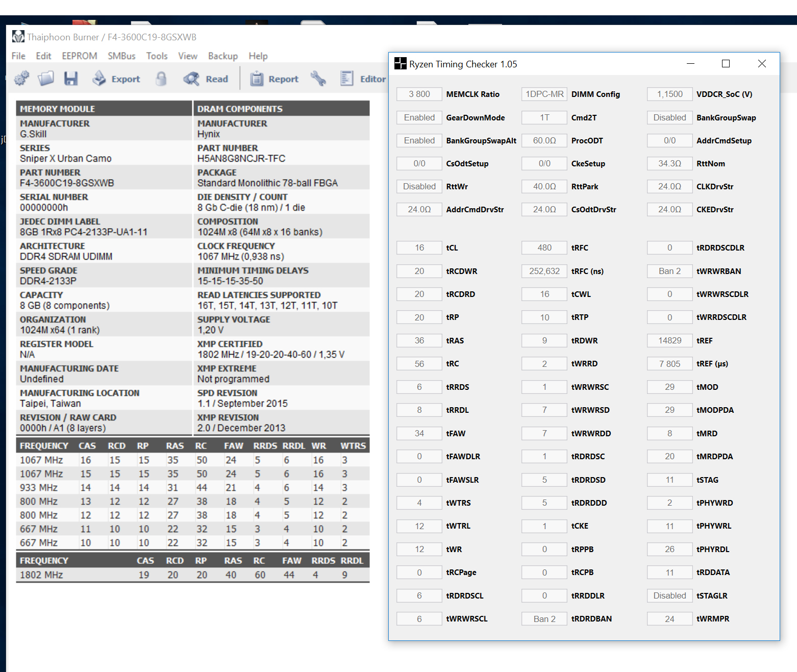Click the ProcODT 60.0Ω field
797x672 pixels.
point(544,140)
